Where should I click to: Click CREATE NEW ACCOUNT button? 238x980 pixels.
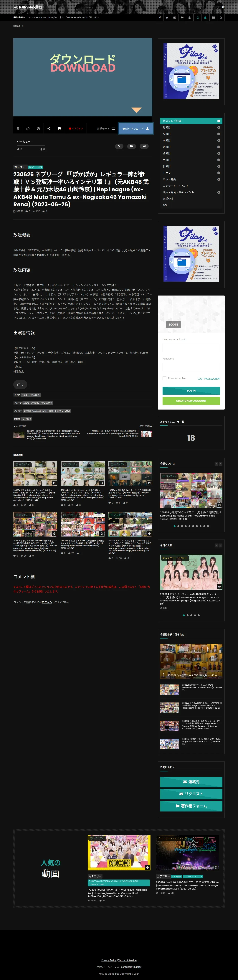pyautogui.click(x=191, y=401)
